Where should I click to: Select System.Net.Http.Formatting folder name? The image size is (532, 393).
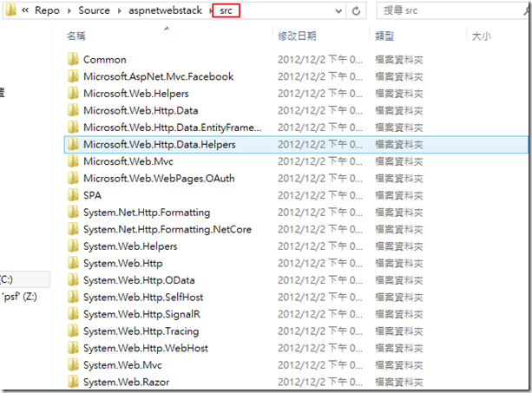147,213
